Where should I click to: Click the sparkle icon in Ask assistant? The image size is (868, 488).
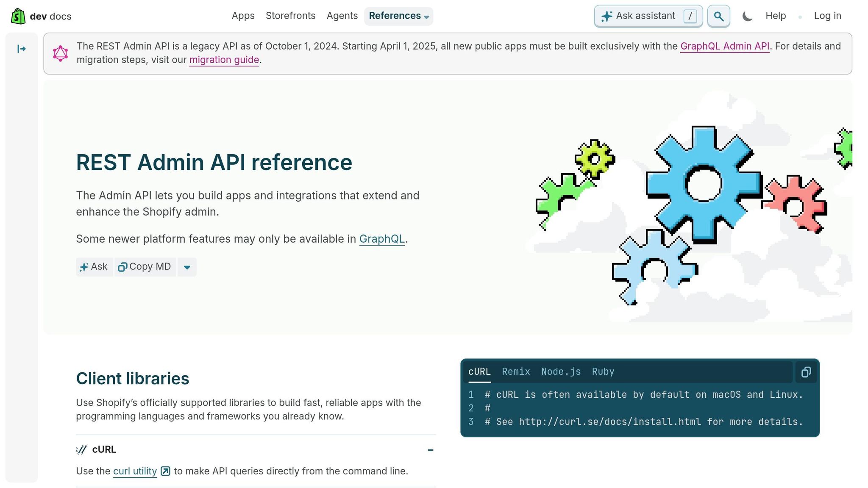pos(606,16)
